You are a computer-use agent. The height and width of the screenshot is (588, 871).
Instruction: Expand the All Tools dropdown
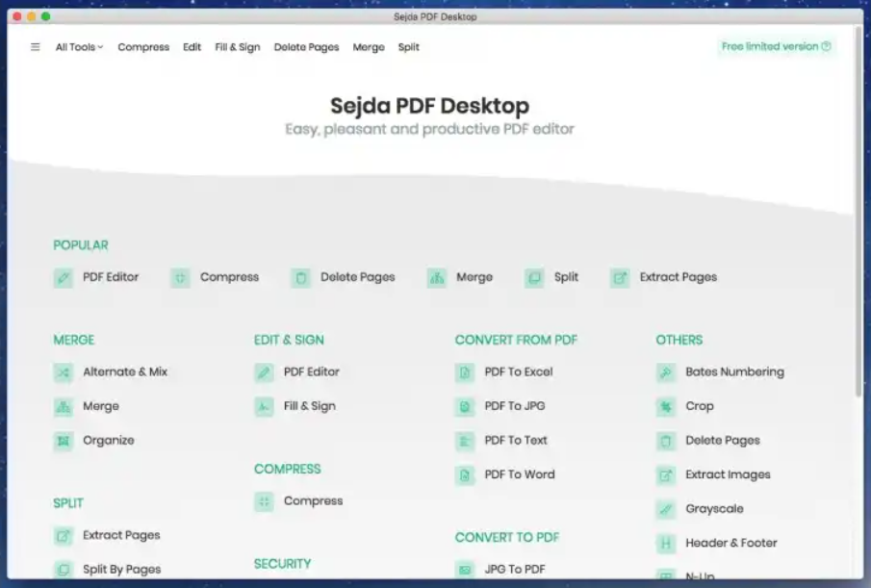79,47
